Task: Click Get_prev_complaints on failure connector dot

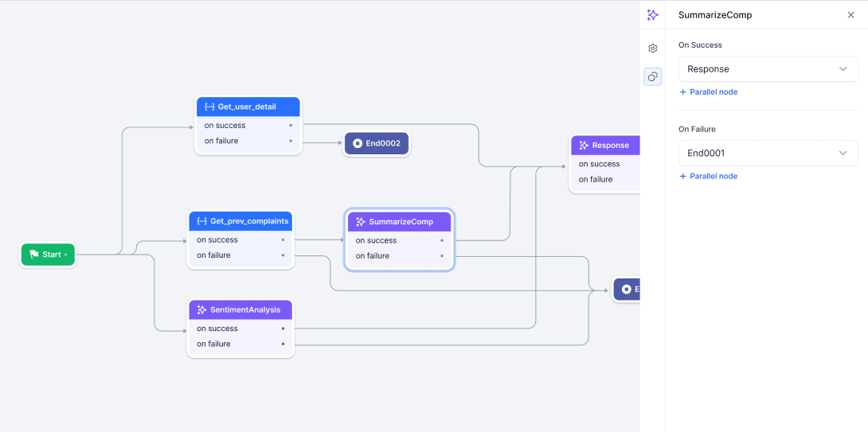Action: [x=283, y=255]
